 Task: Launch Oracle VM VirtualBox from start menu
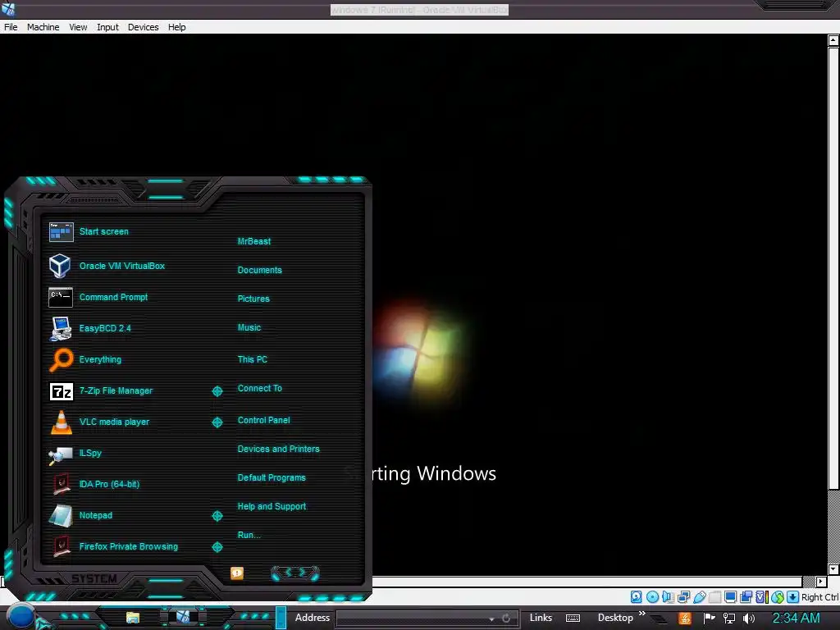click(x=121, y=266)
